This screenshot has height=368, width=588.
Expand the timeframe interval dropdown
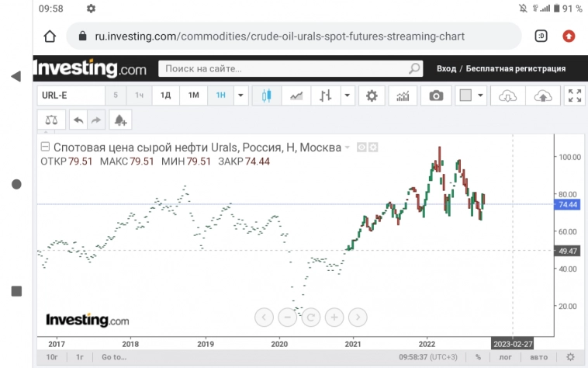point(240,95)
